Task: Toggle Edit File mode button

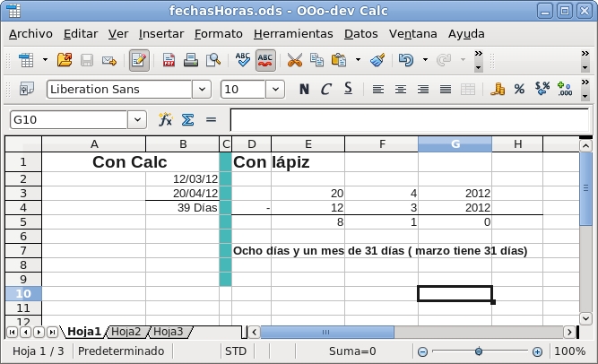Action: 139,60
